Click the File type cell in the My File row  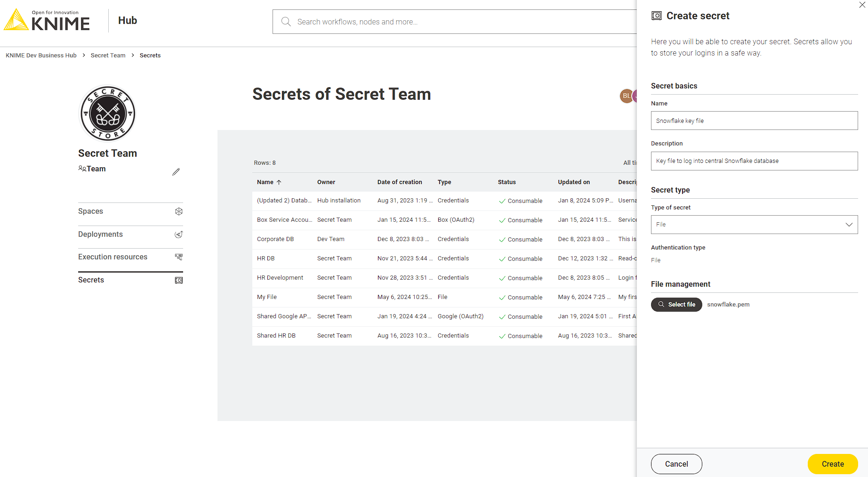point(442,297)
